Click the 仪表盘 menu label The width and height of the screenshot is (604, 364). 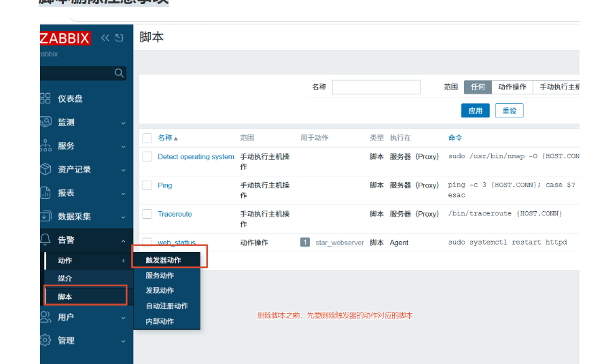point(70,98)
